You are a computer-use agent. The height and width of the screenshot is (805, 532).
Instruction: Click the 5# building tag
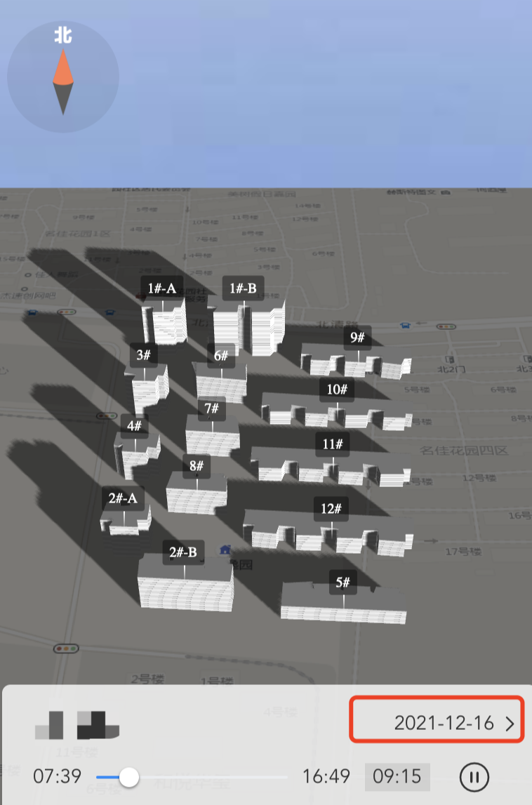pos(343,582)
